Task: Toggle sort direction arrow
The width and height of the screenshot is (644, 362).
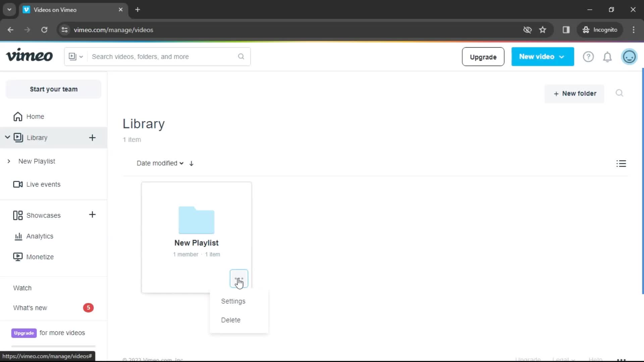Action: pos(191,163)
